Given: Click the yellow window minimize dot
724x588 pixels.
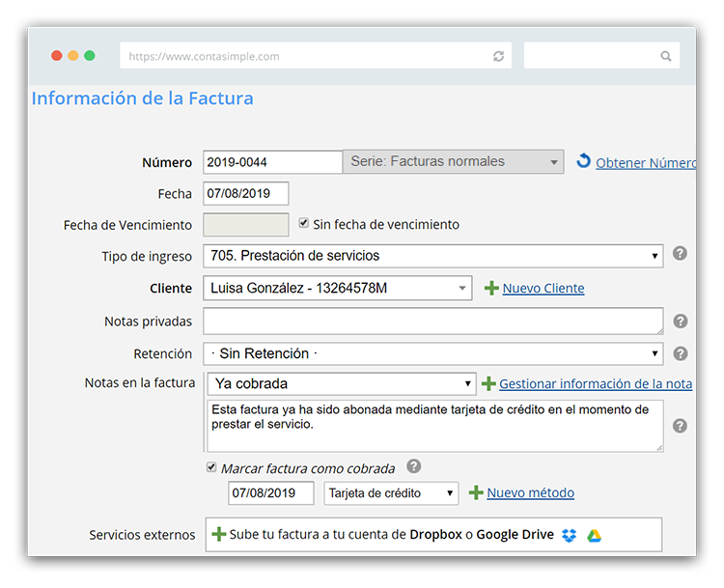Looking at the screenshot, I should point(73,56).
